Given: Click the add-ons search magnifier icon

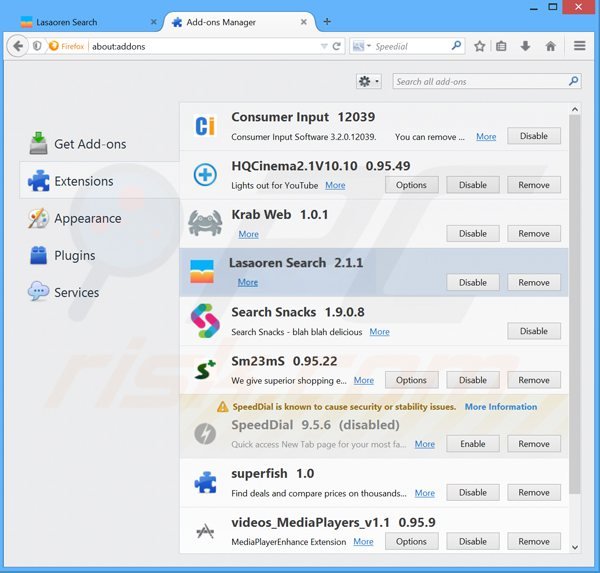Looking at the screenshot, I should coord(573,81).
